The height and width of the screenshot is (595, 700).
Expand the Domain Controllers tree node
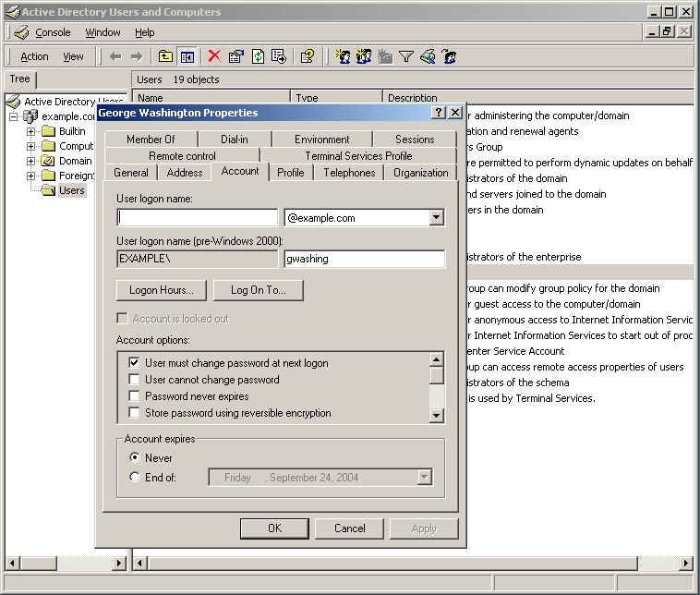tap(30, 161)
